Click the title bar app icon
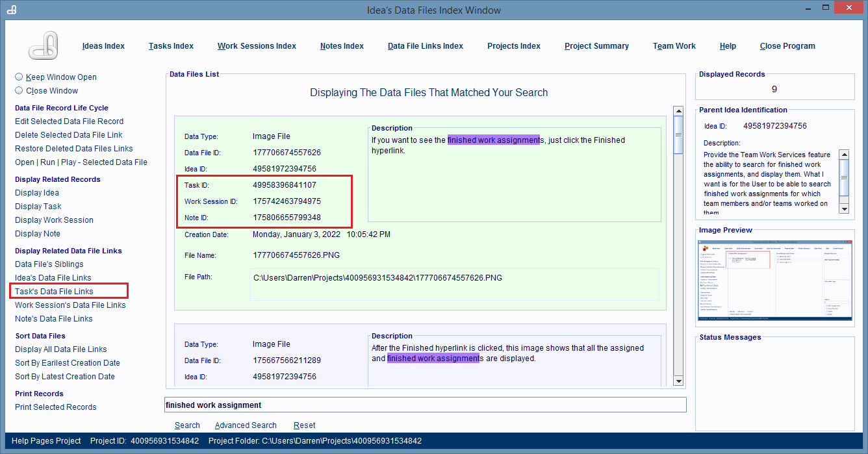 click(x=11, y=10)
